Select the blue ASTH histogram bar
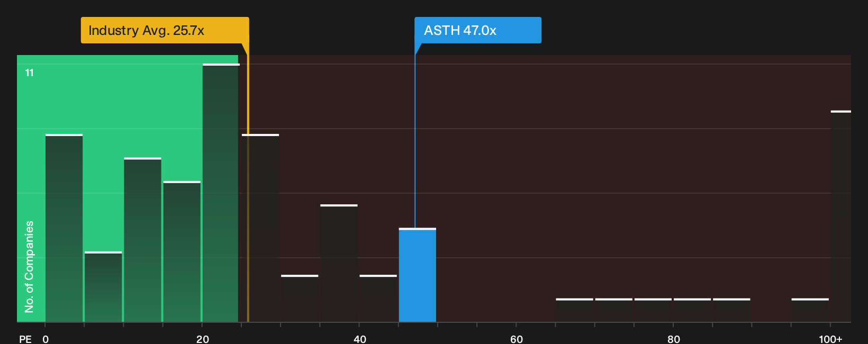The image size is (868, 344). tap(418, 275)
